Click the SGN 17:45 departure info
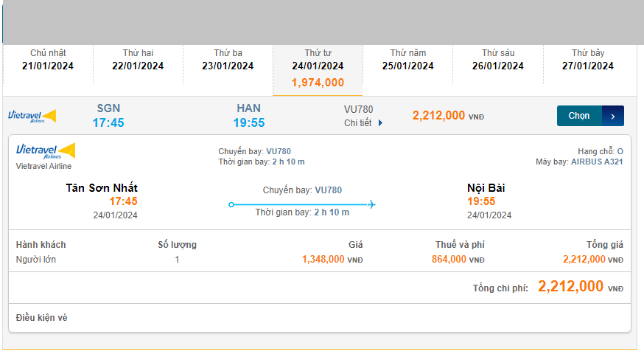This screenshot has height=357, width=644. click(108, 116)
